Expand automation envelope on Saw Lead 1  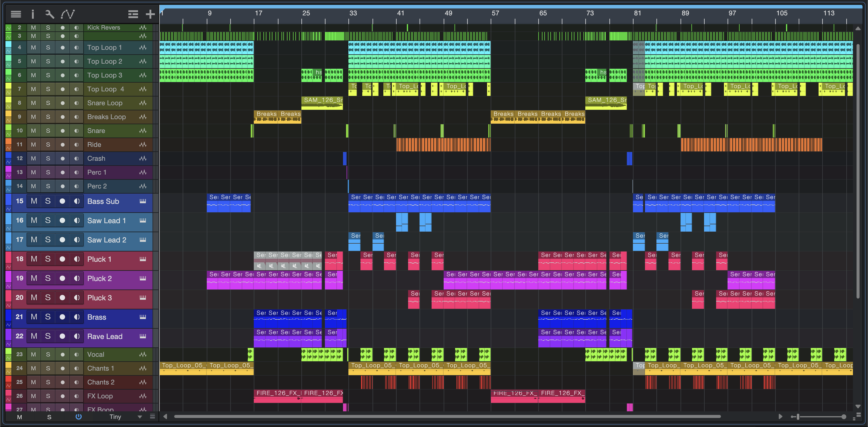coord(8,228)
